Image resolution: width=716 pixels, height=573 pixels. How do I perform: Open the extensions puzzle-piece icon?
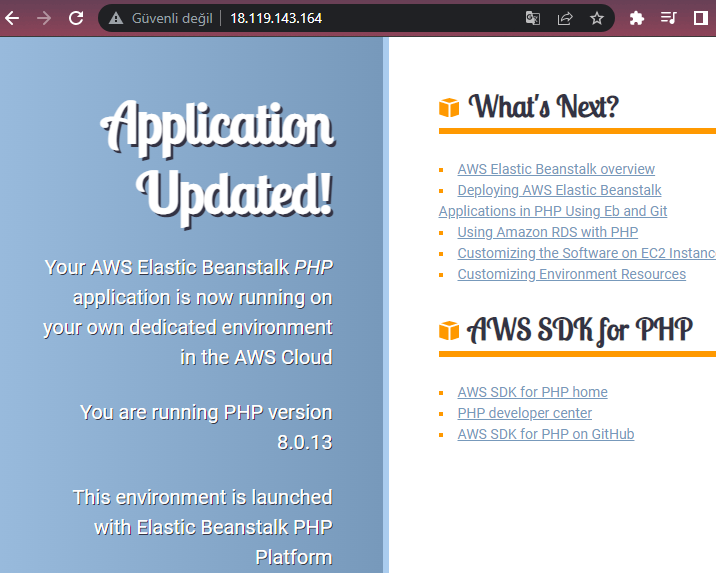point(637,18)
